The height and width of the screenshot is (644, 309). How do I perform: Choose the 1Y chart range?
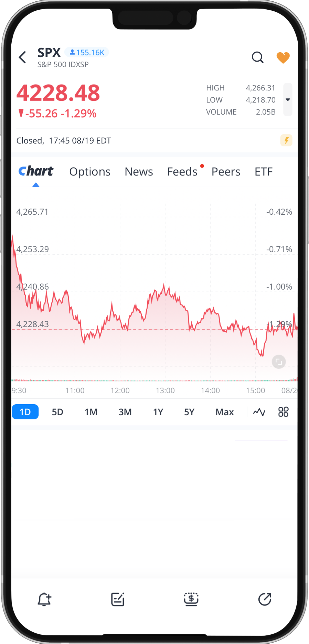coord(158,412)
